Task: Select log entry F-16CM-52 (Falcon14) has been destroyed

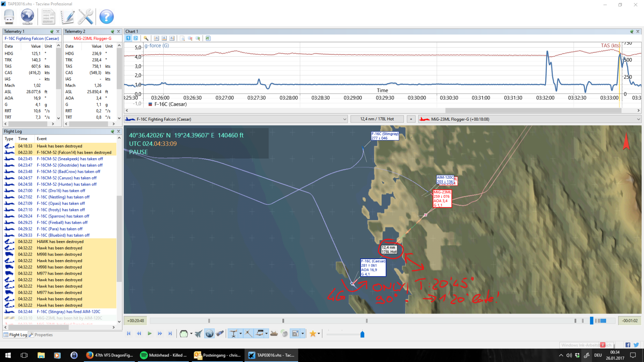Action: 60,152
